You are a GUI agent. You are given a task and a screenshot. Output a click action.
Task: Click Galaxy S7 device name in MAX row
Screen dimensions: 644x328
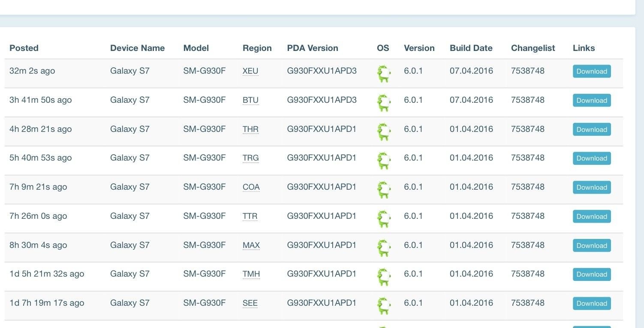pyautogui.click(x=130, y=245)
